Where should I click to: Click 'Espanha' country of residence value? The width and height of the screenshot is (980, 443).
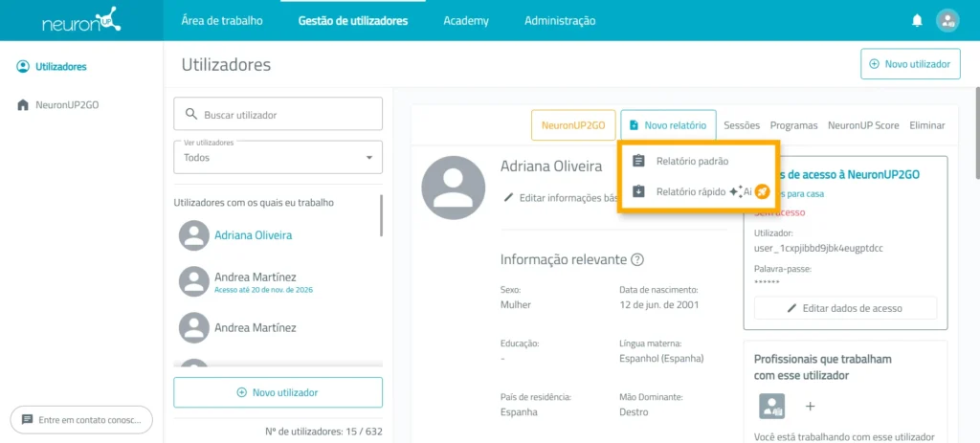click(519, 412)
